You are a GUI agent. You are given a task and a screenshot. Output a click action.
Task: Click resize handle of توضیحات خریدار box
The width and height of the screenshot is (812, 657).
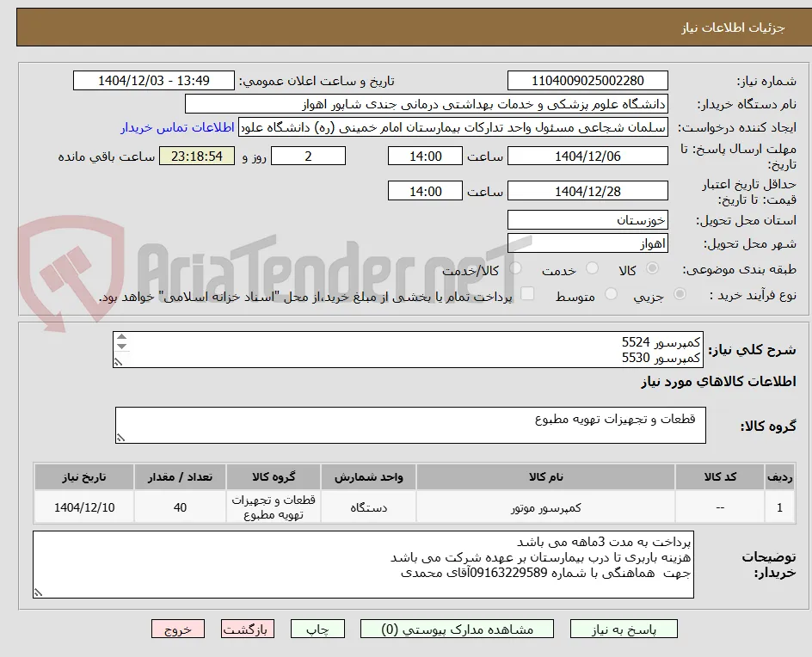(x=38, y=593)
